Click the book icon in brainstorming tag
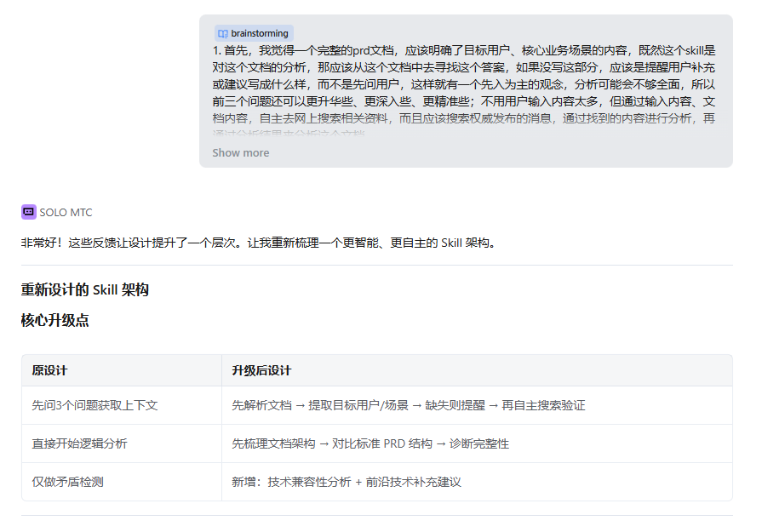762x532 pixels. [223, 33]
